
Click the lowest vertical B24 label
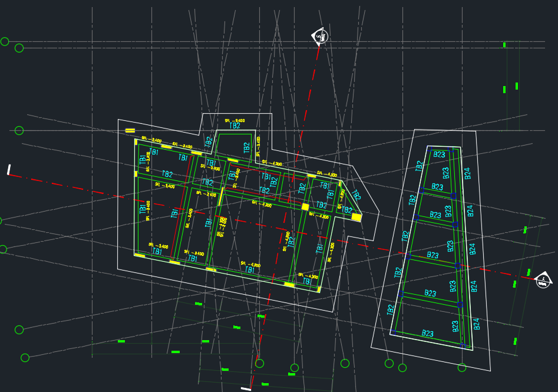pyautogui.click(x=477, y=324)
